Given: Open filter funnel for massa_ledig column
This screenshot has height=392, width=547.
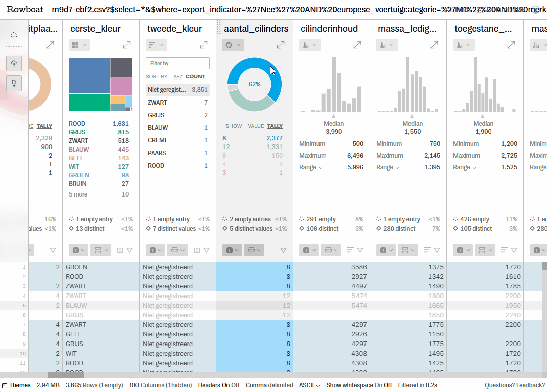Looking at the screenshot, I should click(x=437, y=250).
